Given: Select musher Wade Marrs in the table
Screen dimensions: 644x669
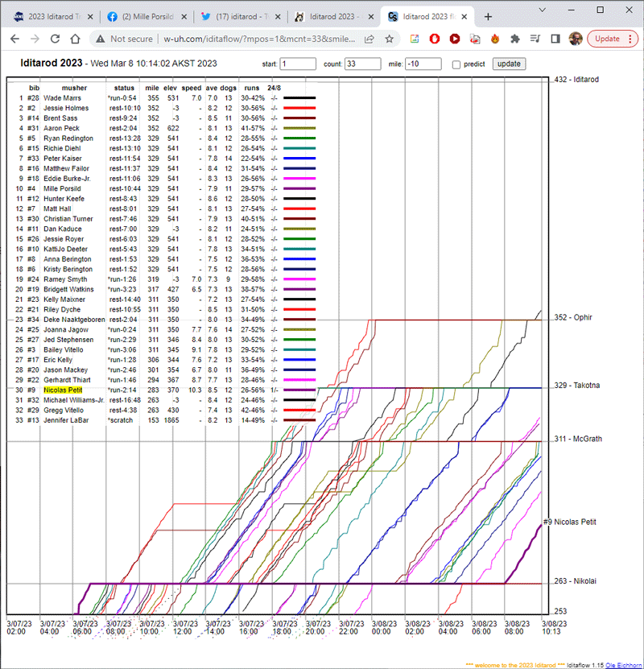Looking at the screenshot, I should pyautogui.click(x=62, y=98).
